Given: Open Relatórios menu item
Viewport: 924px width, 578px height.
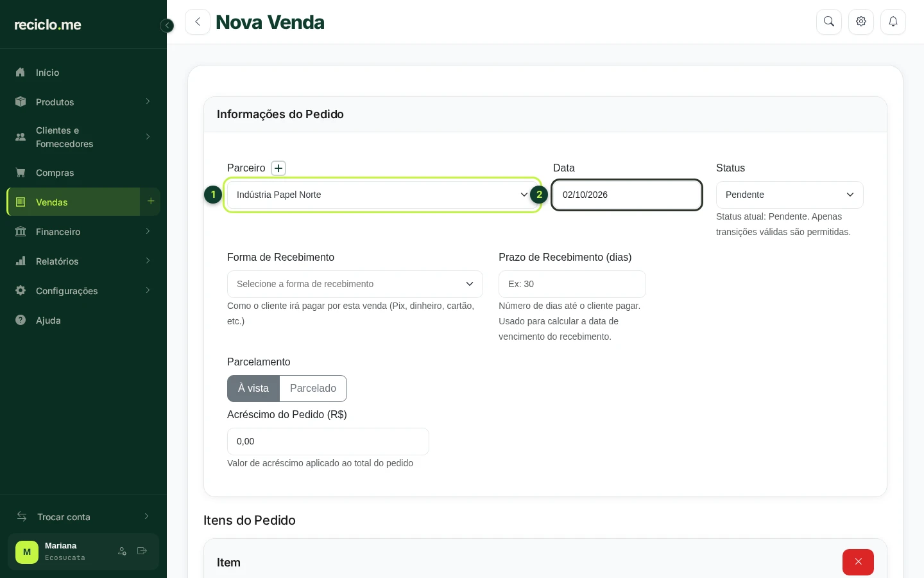Looking at the screenshot, I should [83, 261].
